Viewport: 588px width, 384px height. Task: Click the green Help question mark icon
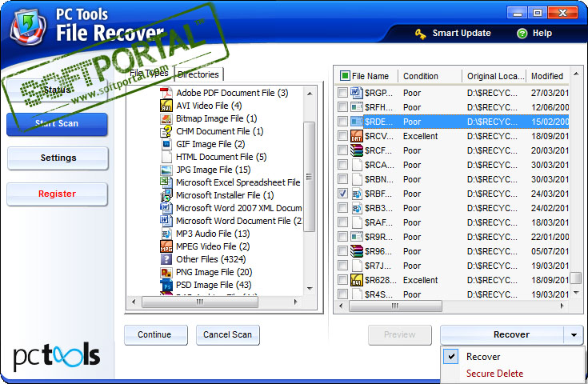coord(522,34)
